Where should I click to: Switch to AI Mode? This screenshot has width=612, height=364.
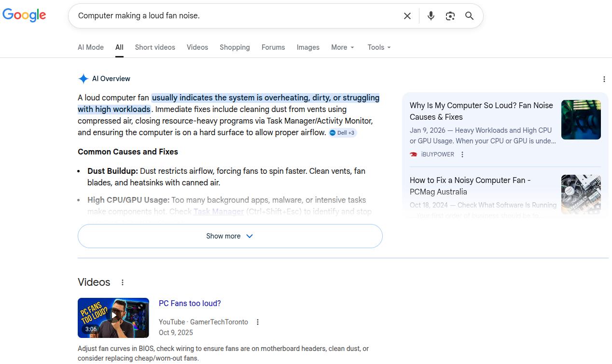(x=90, y=47)
